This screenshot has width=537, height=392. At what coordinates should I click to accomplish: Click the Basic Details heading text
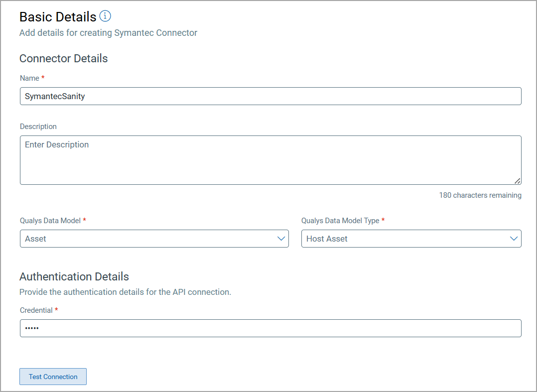pyautogui.click(x=58, y=17)
